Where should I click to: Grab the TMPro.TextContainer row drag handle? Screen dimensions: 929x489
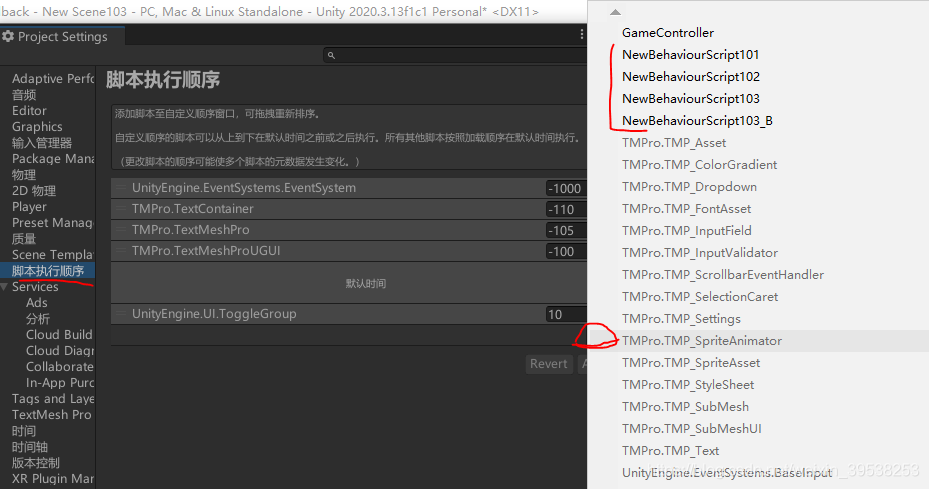tap(120, 209)
